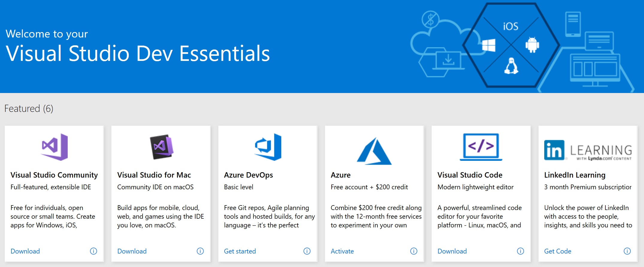
Task: Open info icon on Visual Studio Code card
Action: pyautogui.click(x=521, y=251)
